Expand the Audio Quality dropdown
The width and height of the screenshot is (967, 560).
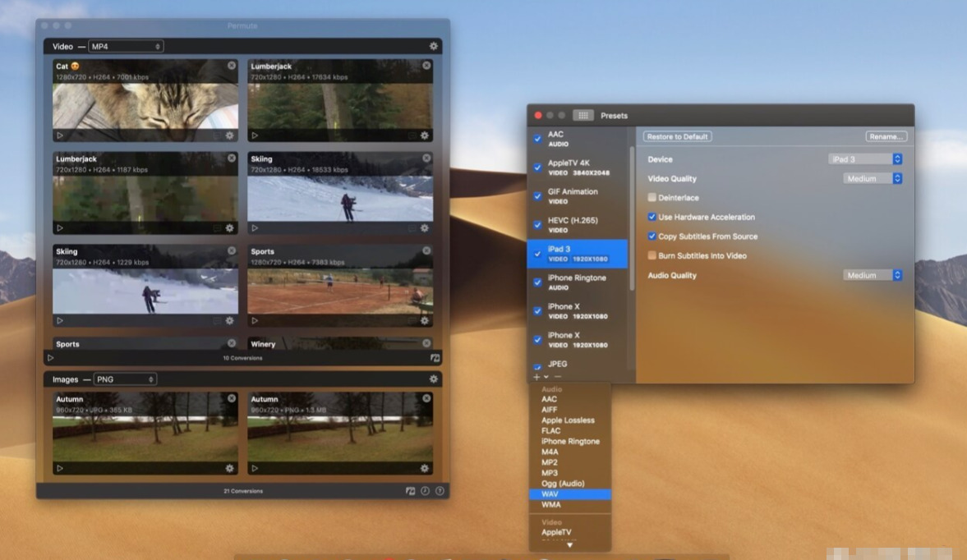tap(873, 276)
